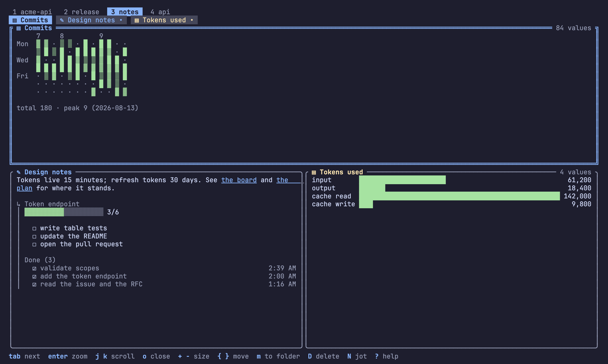This screenshot has height=364, width=608.
Task: Check the 'update the README' checkbox
Action: [x=34, y=236]
